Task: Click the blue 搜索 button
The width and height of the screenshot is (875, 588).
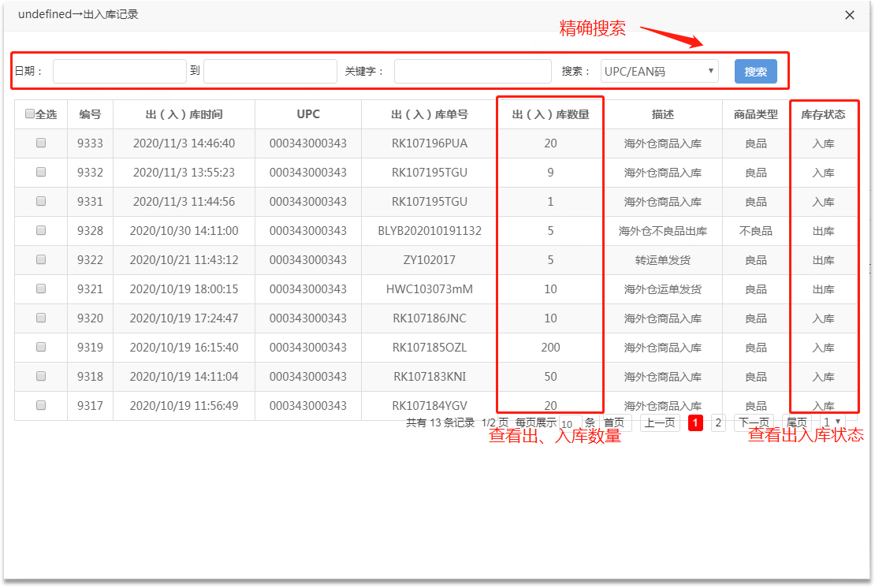Action: [755, 72]
